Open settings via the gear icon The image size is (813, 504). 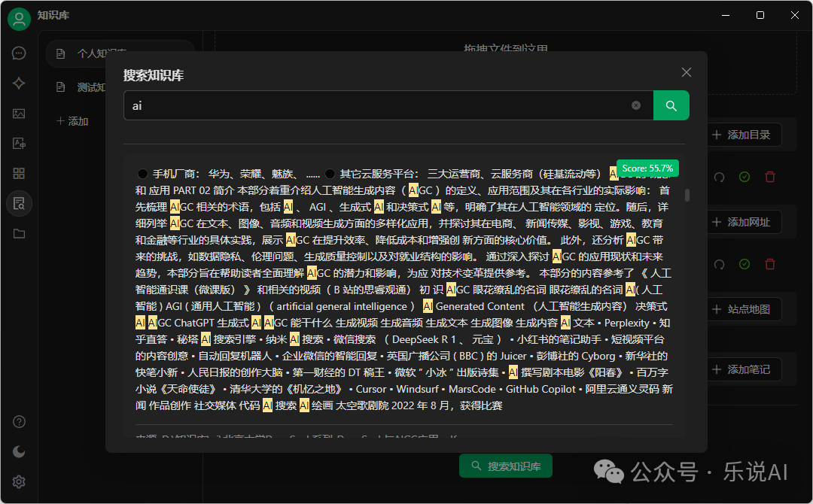19,481
